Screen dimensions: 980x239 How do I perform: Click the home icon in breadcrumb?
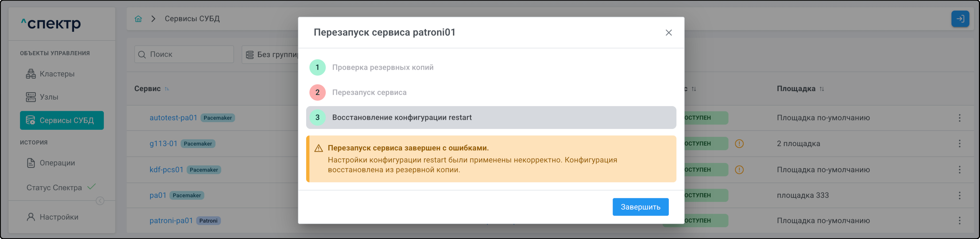(138, 19)
